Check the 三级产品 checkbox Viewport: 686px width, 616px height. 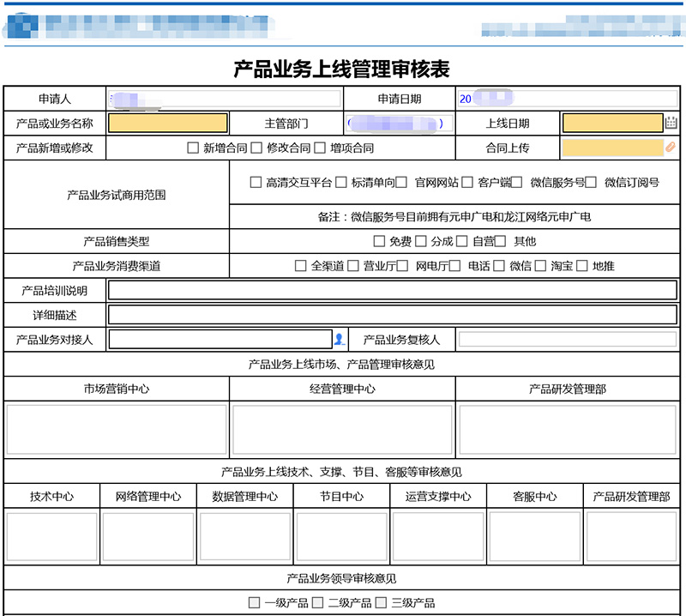click(x=380, y=603)
